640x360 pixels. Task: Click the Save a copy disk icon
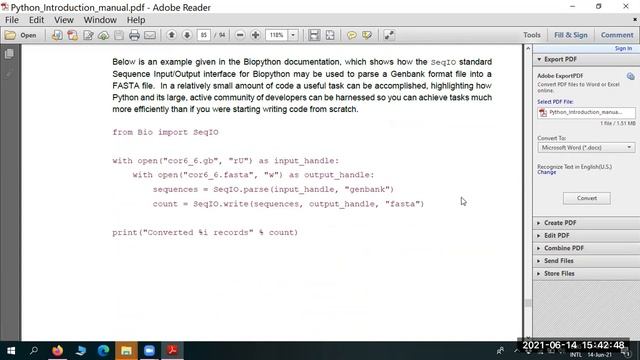click(119, 36)
